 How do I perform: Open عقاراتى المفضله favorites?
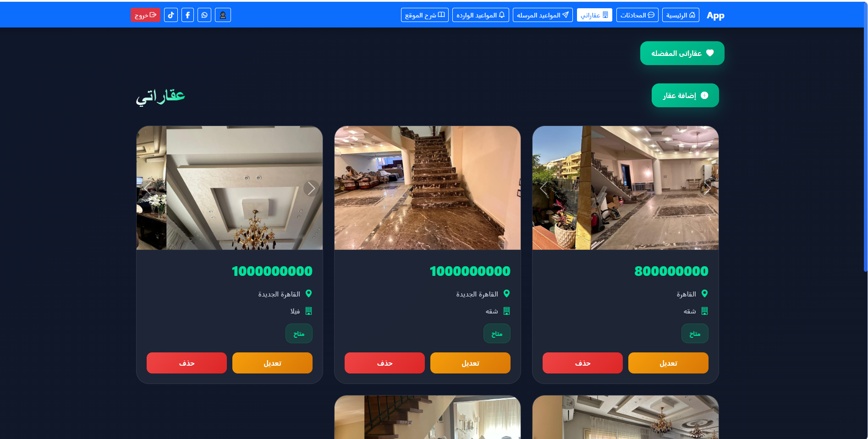pos(682,53)
